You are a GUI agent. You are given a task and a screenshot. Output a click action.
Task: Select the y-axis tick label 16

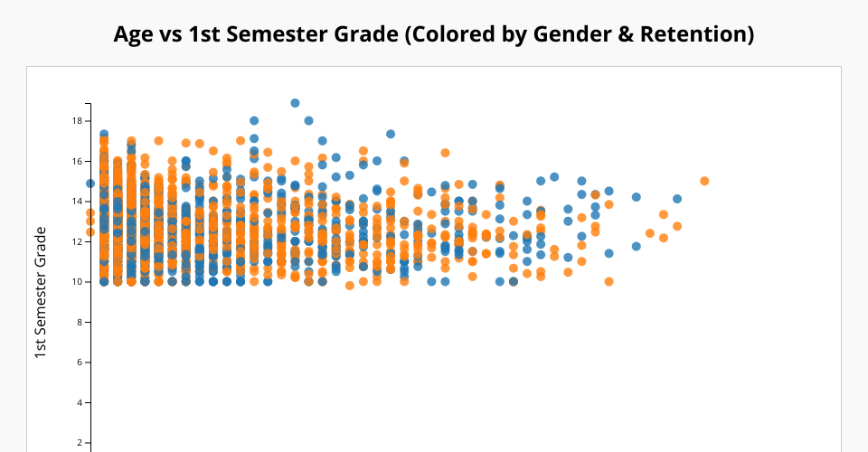tap(78, 161)
